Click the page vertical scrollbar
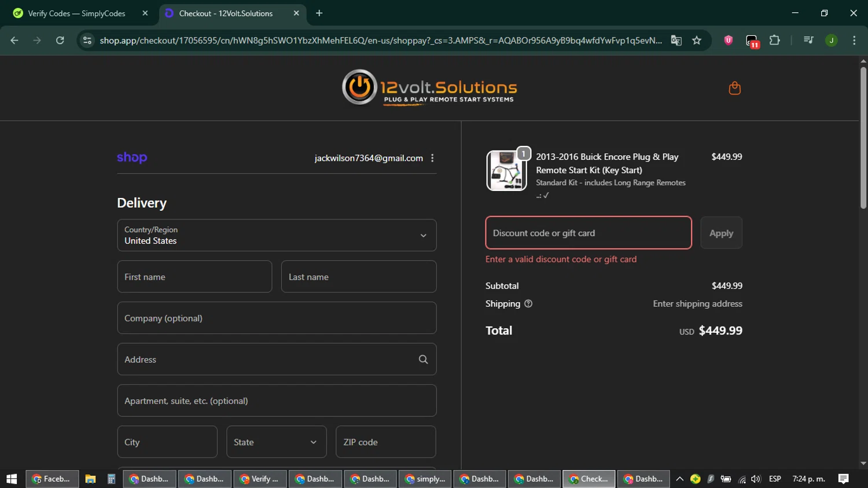868x488 pixels. click(863, 138)
